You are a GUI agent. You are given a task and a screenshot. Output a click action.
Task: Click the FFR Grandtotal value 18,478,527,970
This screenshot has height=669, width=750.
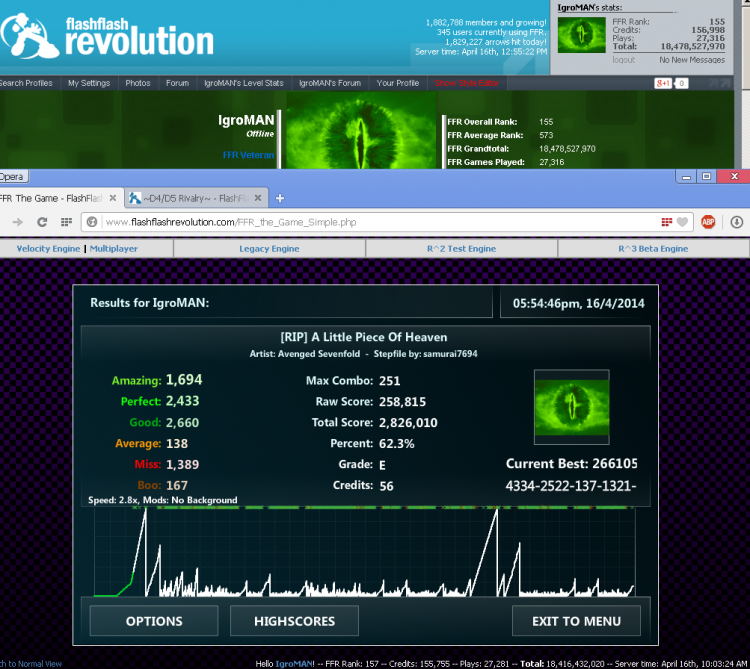(567, 149)
